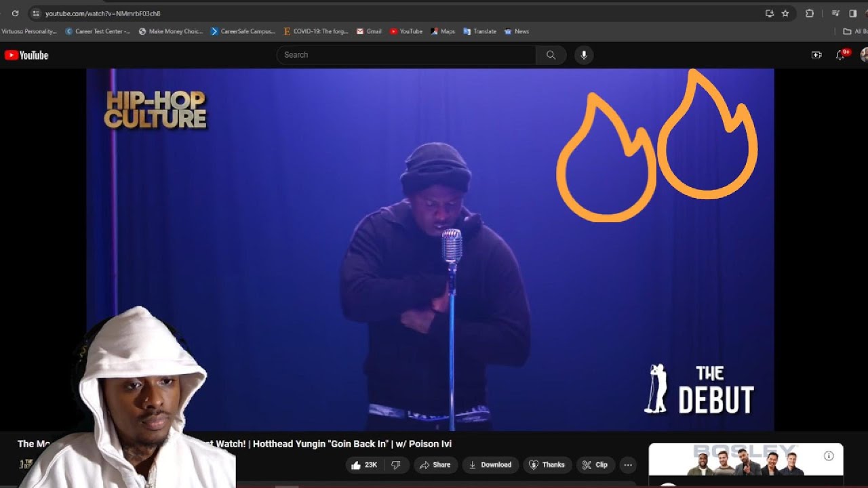868x488 pixels.
Task: Open more actions three-dot menu
Action: tap(628, 465)
